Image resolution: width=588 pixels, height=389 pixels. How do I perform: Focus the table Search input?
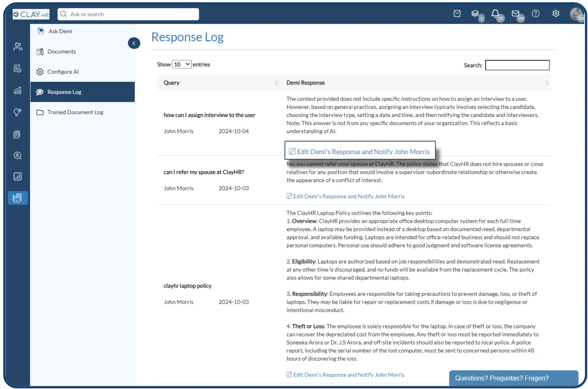517,65
